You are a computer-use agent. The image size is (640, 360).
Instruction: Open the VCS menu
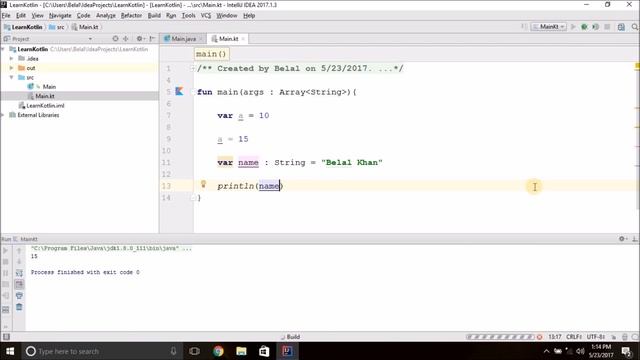[206, 16]
